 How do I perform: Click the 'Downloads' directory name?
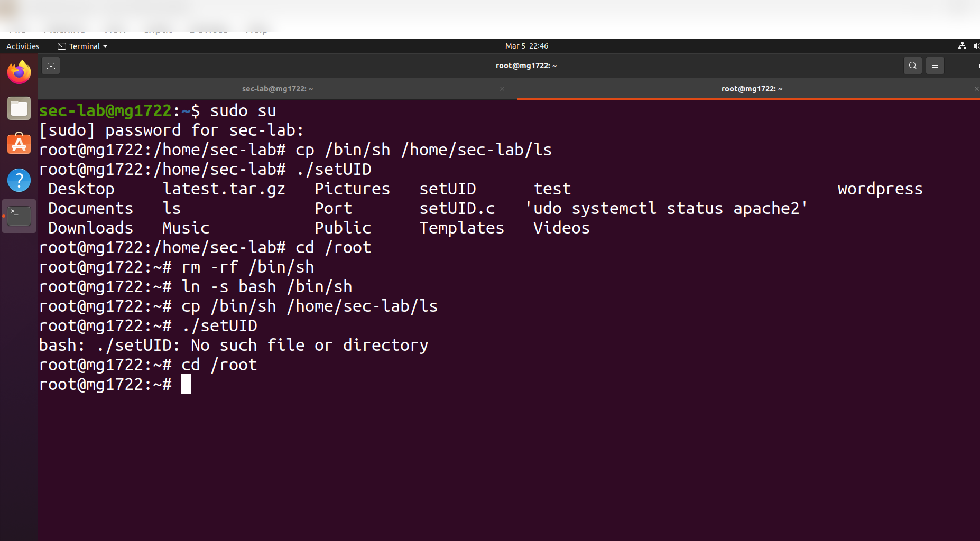90,228
